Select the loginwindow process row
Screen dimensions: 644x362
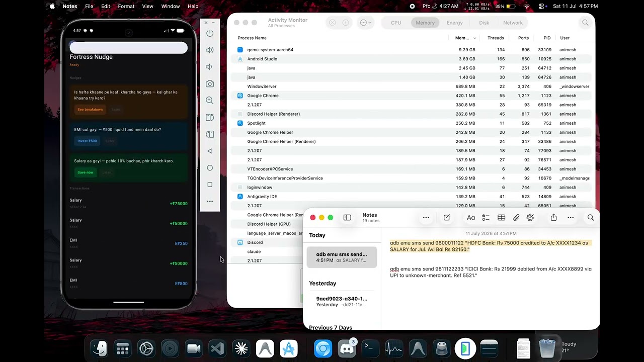411,188
